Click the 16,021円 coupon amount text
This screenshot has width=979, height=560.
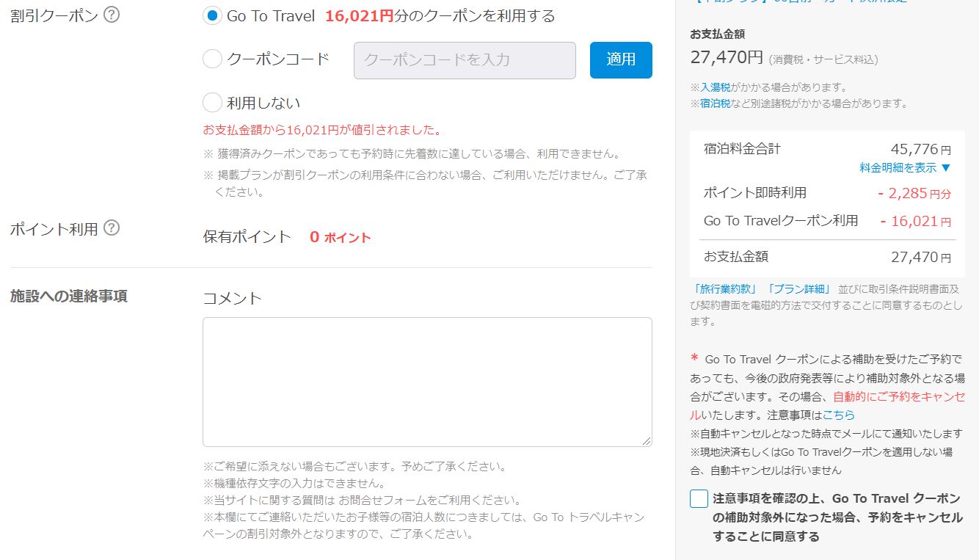[x=360, y=15]
